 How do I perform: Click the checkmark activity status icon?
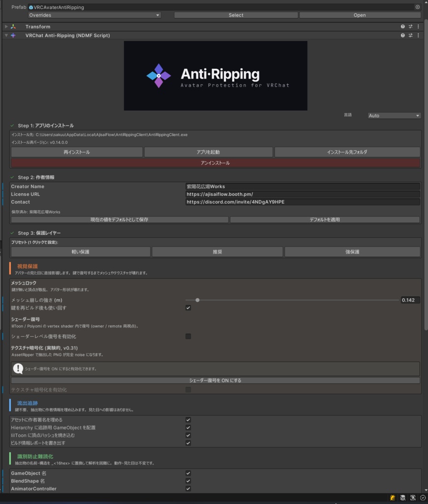(423, 498)
